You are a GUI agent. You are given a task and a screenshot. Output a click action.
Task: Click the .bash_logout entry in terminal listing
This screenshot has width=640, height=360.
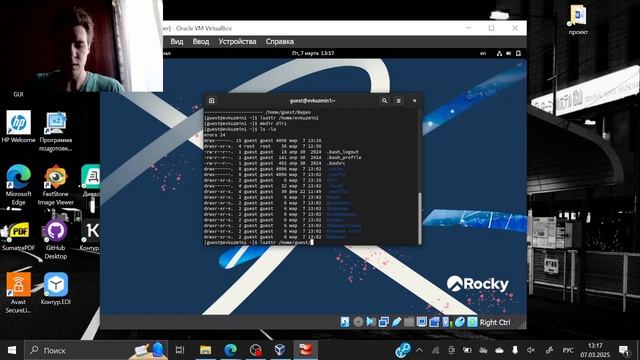coord(343,152)
